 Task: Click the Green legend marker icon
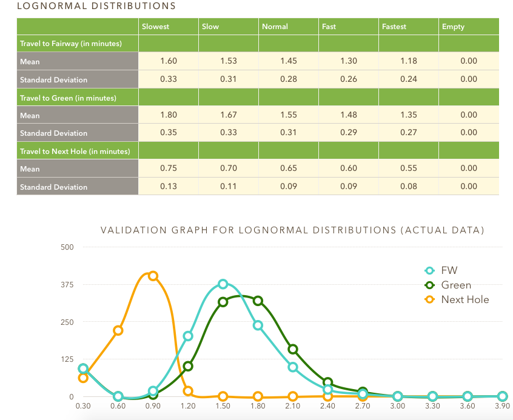tap(431, 285)
